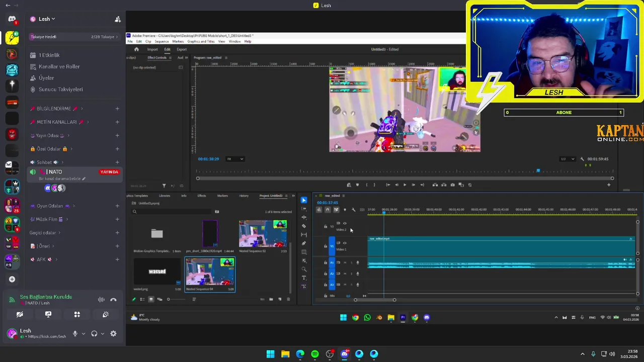Select the Zoom tool in Premiere toolbar
Viewport: 644px width, 362px height.
point(304,269)
